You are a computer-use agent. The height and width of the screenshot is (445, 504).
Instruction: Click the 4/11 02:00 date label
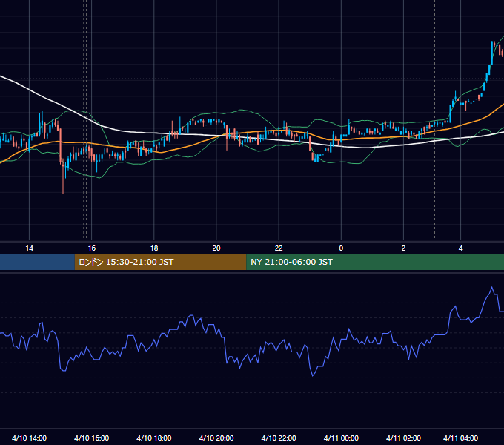[403, 438]
